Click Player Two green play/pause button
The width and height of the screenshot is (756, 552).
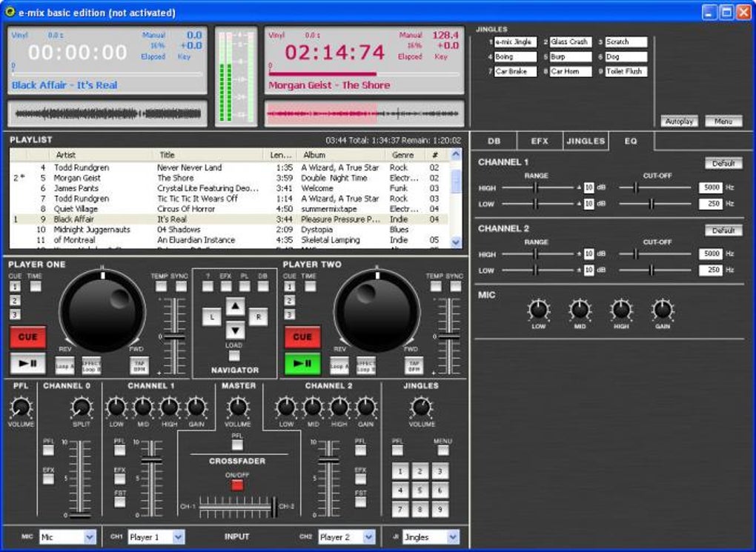(x=302, y=364)
